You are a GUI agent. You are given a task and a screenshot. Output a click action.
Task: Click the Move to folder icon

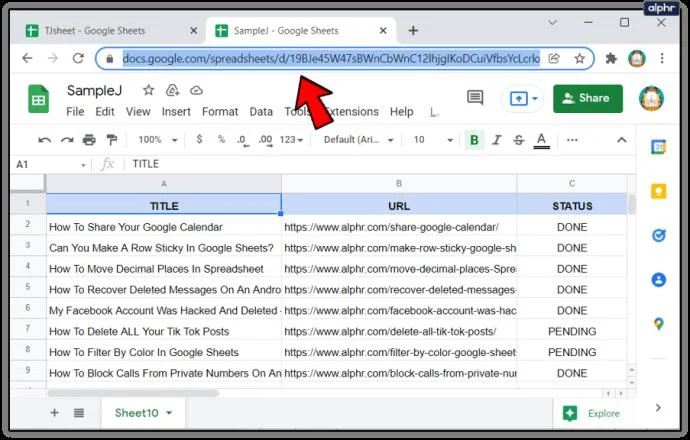[x=172, y=90]
